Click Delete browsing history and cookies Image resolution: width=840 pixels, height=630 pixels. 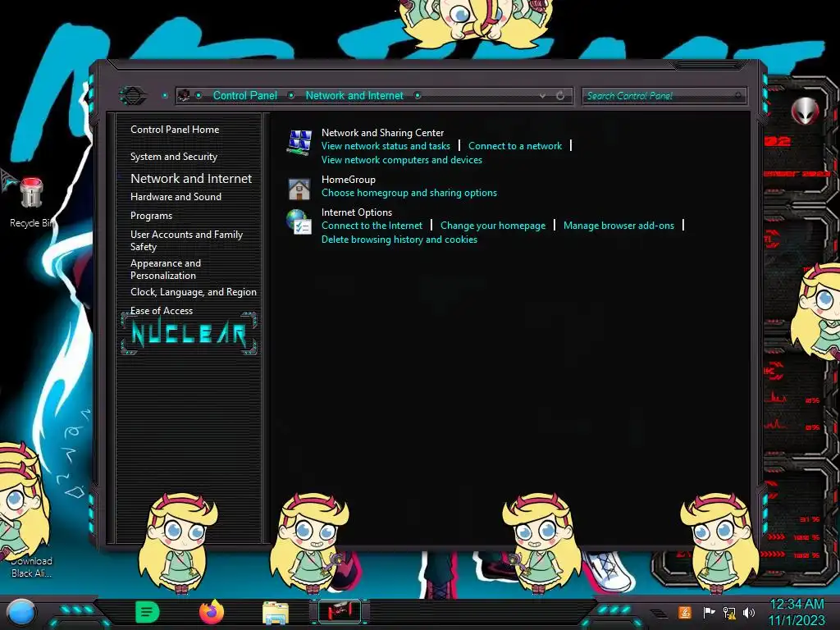[399, 240]
